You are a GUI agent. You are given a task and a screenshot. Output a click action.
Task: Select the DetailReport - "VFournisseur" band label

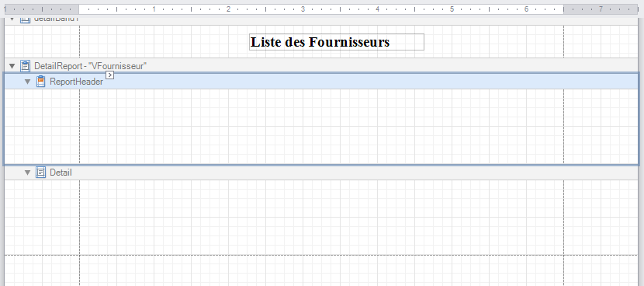(x=90, y=66)
